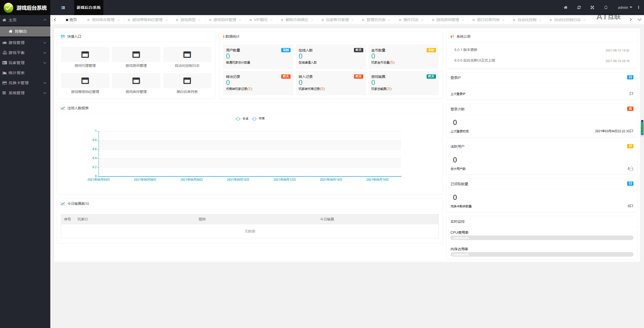Click the vertical more-options icon

[x=638, y=8]
